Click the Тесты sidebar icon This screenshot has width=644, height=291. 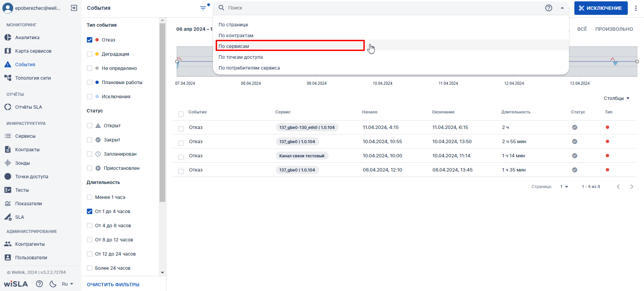tap(8, 190)
